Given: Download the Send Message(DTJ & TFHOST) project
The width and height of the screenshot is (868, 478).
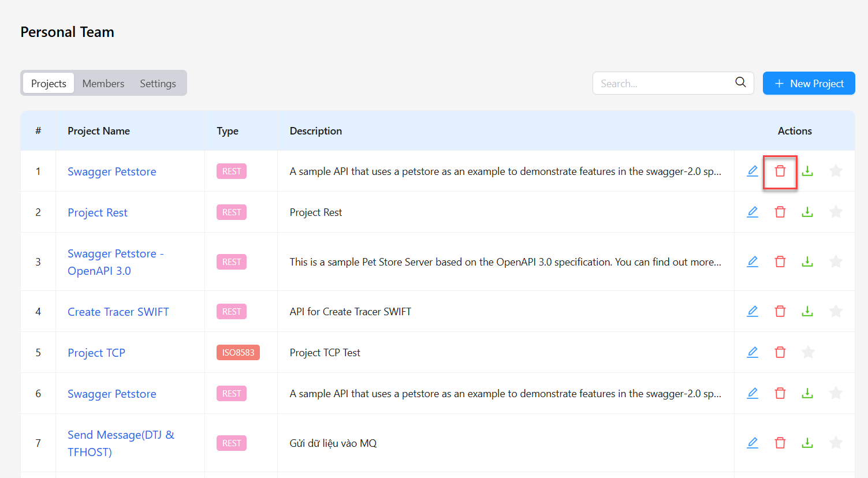Looking at the screenshot, I should point(807,443).
